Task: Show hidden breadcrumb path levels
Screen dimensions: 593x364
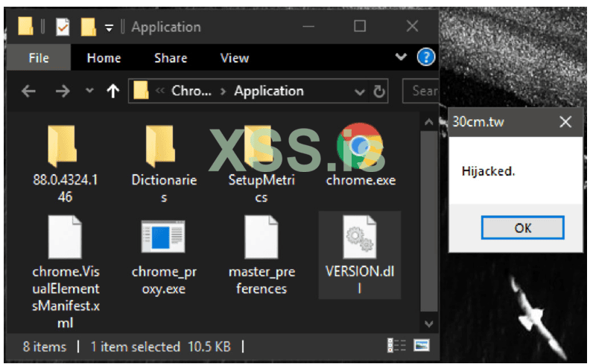Action: 160,90
